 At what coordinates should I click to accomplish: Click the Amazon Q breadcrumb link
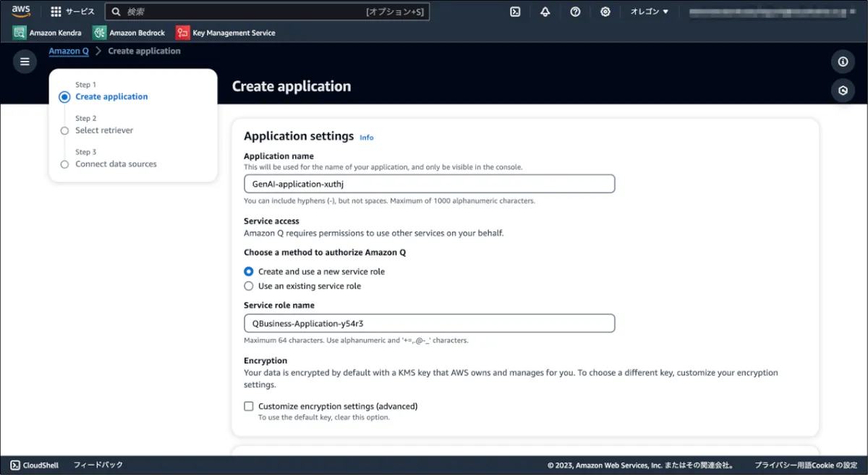click(69, 51)
